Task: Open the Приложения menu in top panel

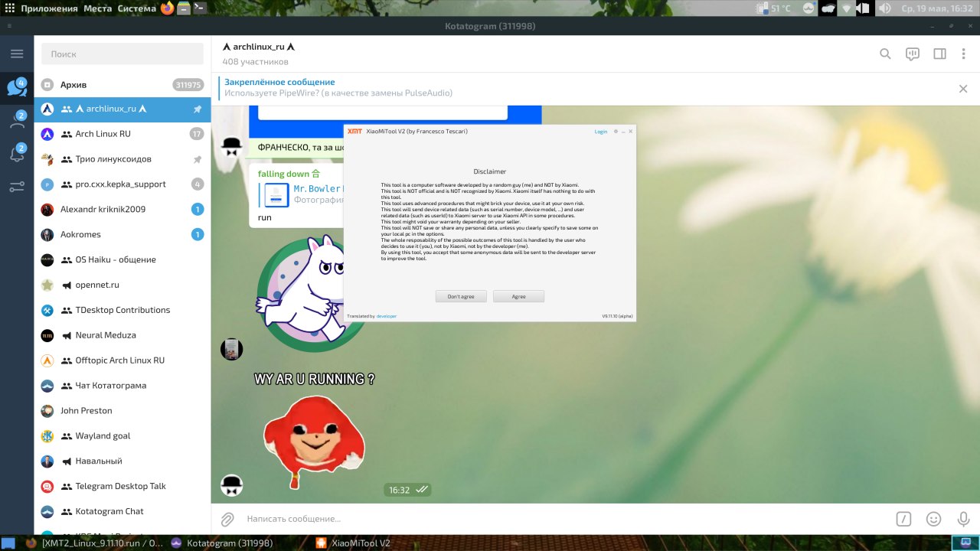Action: [x=49, y=8]
